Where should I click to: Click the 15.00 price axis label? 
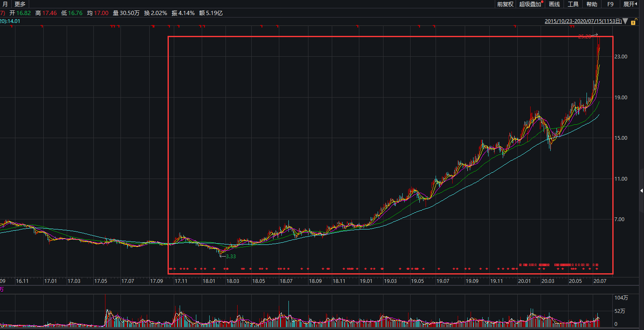[621, 138]
